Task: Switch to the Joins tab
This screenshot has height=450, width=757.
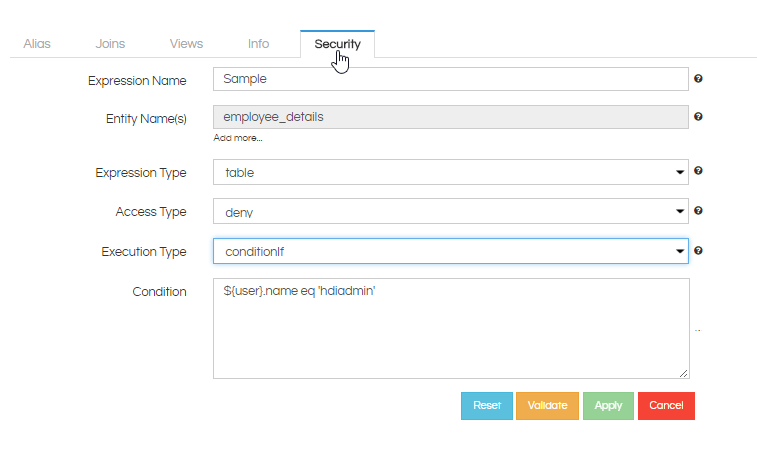Action: tap(110, 44)
